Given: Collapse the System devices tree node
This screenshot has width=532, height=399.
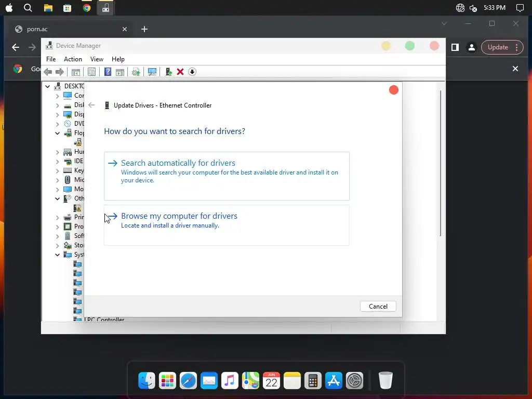Looking at the screenshot, I should click(x=57, y=255).
